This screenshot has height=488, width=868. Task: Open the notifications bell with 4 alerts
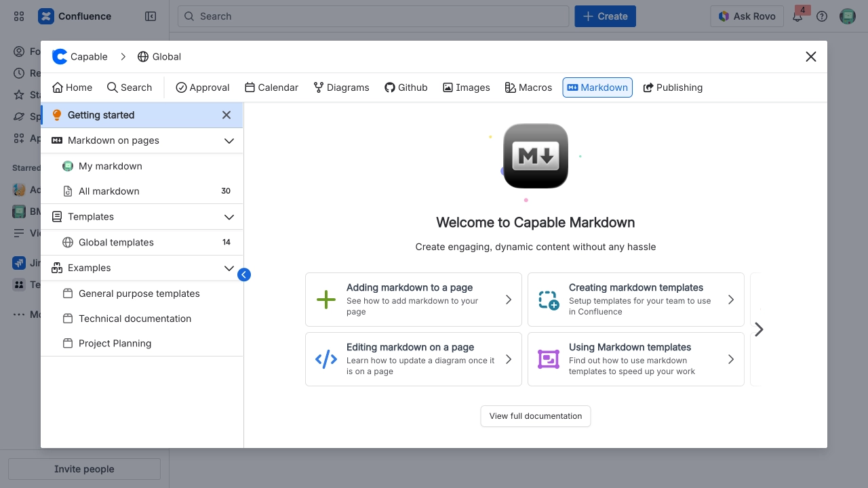tap(797, 16)
